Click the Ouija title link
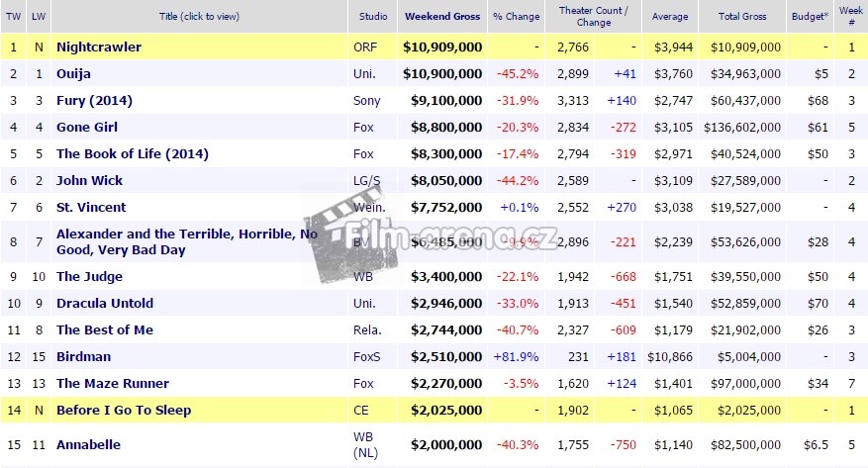 75,73
